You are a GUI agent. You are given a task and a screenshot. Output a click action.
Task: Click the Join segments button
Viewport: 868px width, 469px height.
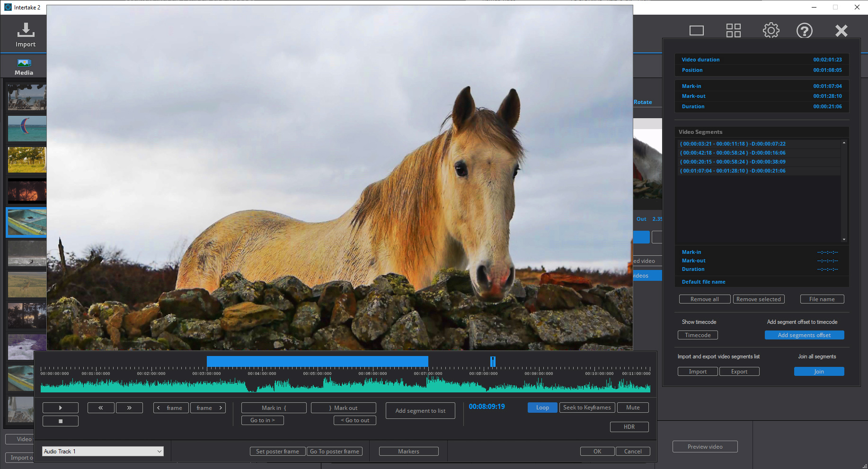pos(819,372)
